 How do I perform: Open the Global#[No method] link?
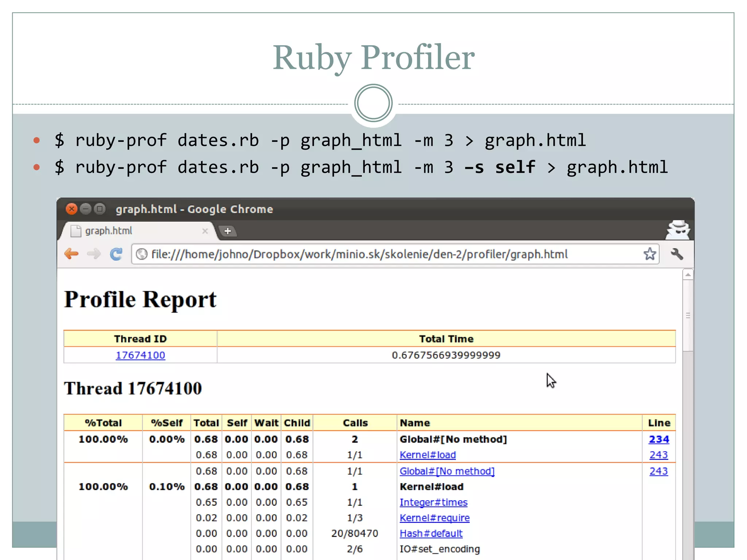[447, 471]
